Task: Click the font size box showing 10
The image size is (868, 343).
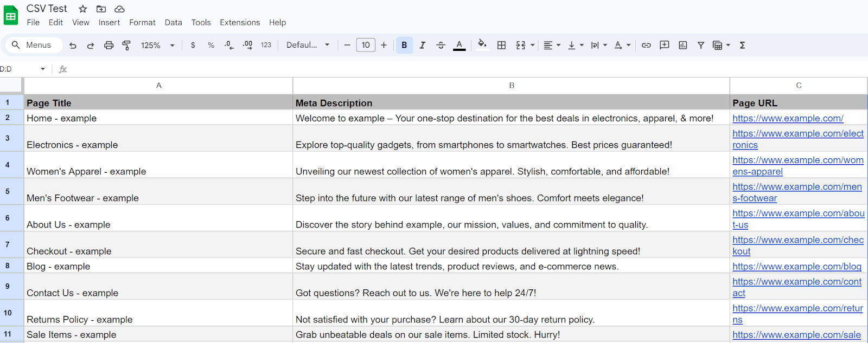Action: coord(366,45)
